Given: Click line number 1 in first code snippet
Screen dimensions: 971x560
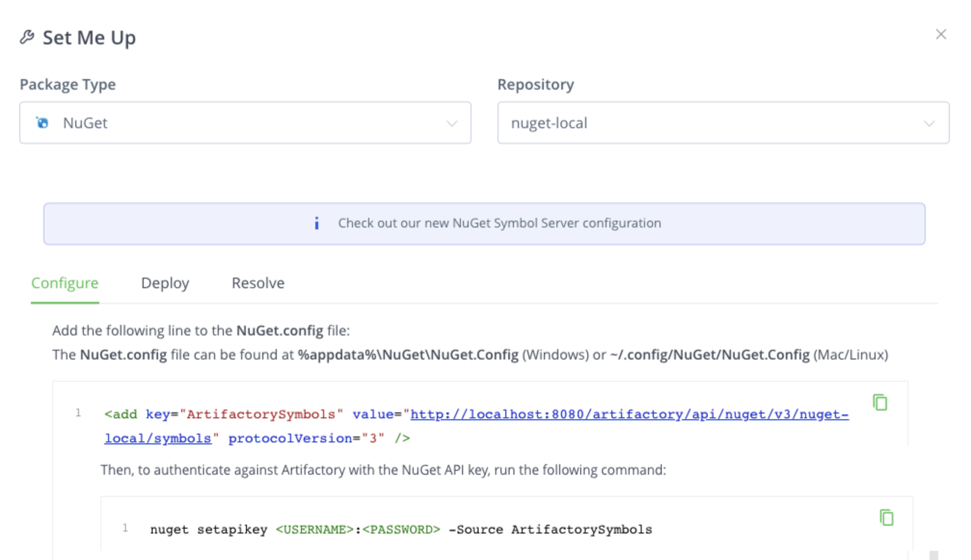Looking at the screenshot, I should pyautogui.click(x=79, y=413).
